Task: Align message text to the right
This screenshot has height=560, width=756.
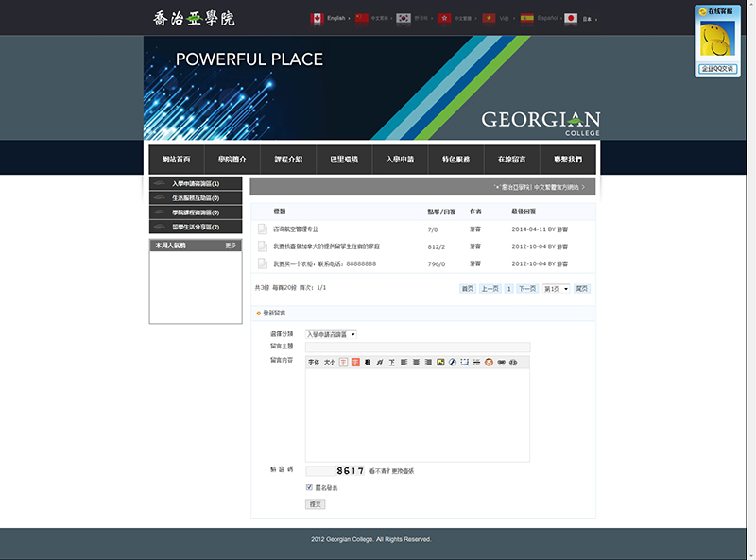Action: [x=428, y=362]
